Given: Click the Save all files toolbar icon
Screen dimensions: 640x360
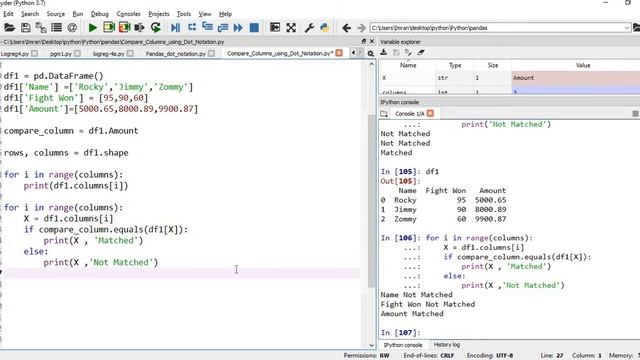Looking at the screenshot, I should (41, 28).
